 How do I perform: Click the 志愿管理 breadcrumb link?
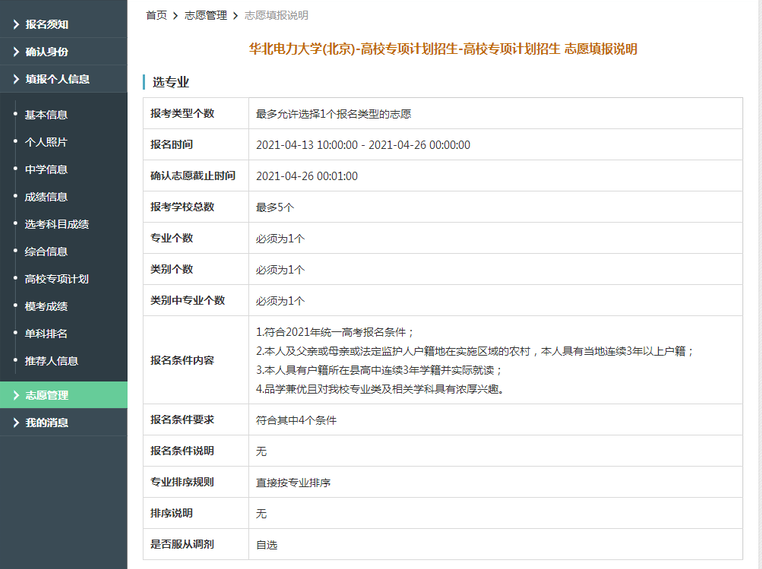click(205, 15)
